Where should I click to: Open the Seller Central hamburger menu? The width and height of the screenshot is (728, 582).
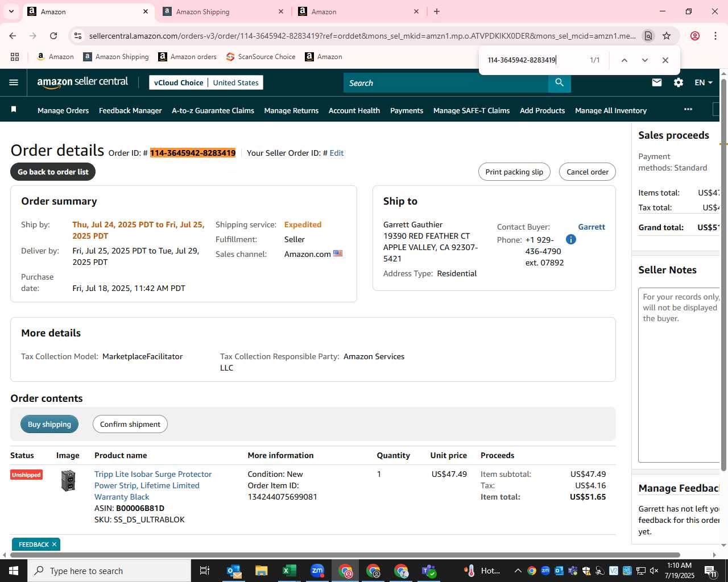pos(14,82)
